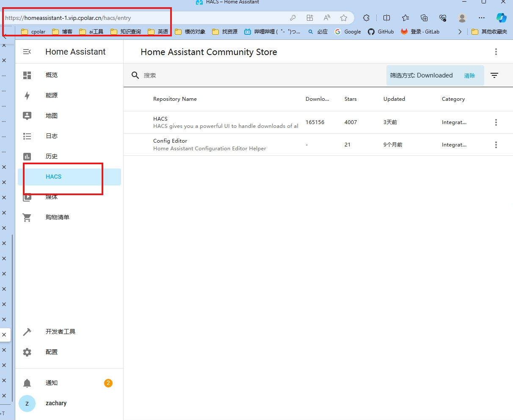This screenshot has width=513, height=420.
Task: Open the Config Editor row overflow menu
Action: click(x=496, y=145)
